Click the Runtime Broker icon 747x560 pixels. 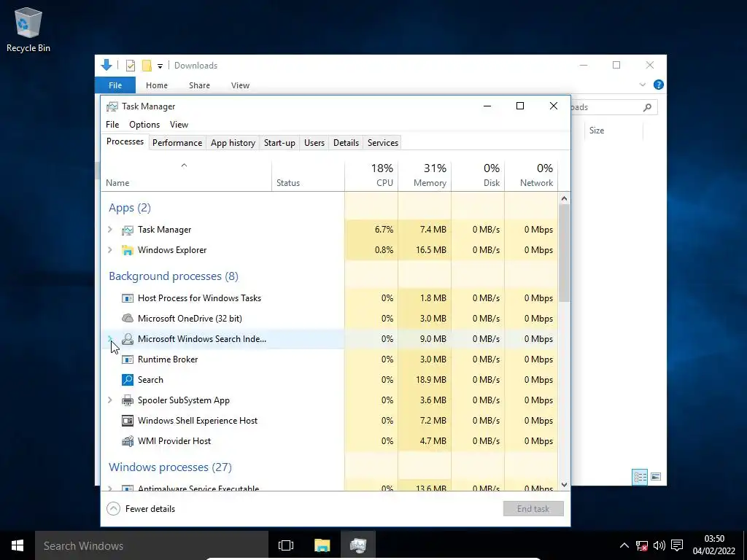[127, 359]
